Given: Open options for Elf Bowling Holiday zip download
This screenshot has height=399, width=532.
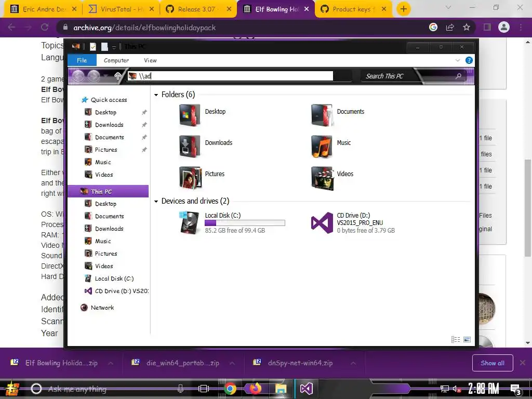Looking at the screenshot, I should click(x=111, y=363).
